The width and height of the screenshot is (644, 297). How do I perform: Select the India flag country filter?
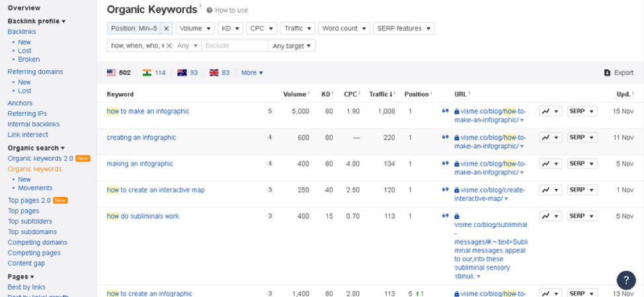[x=147, y=73]
